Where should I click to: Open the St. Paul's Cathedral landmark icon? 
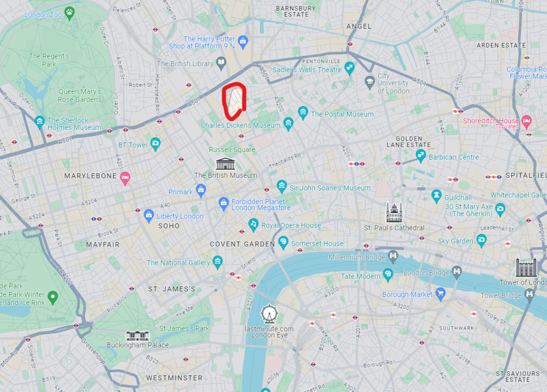point(394,213)
